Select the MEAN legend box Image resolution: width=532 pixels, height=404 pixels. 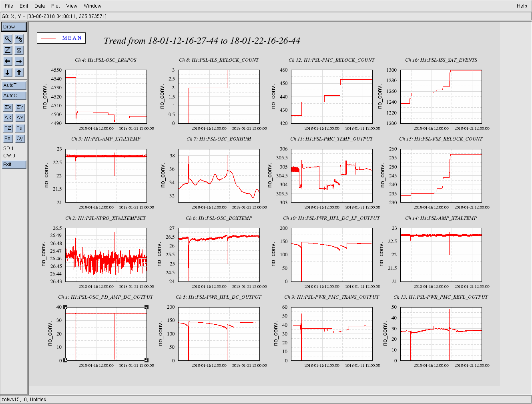[61, 38]
